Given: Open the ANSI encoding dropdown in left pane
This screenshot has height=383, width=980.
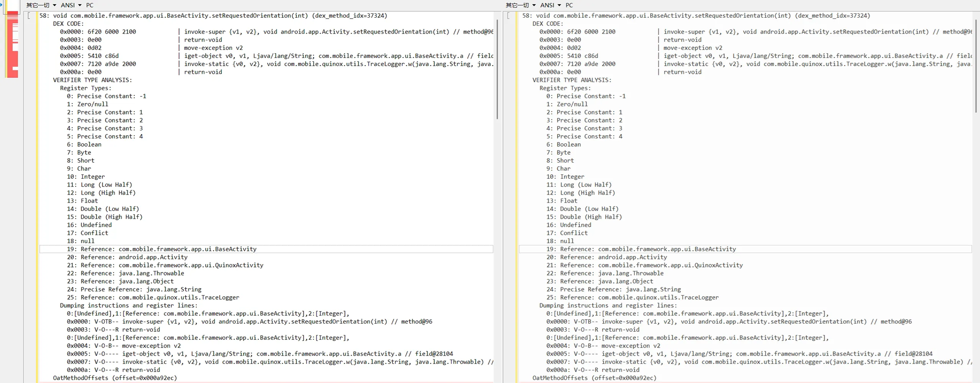Looking at the screenshot, I should tap(71, 5).
